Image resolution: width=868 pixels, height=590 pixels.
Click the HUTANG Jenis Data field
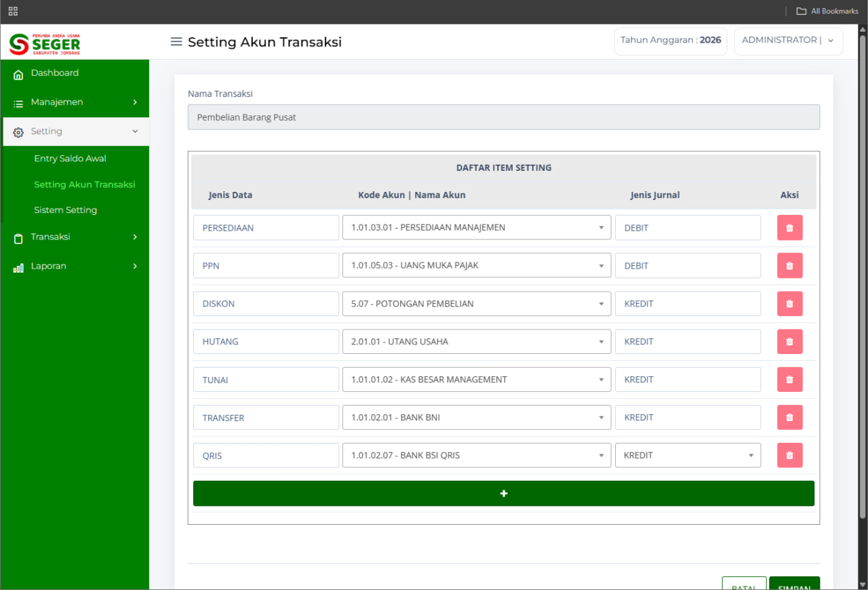(266, 342)
